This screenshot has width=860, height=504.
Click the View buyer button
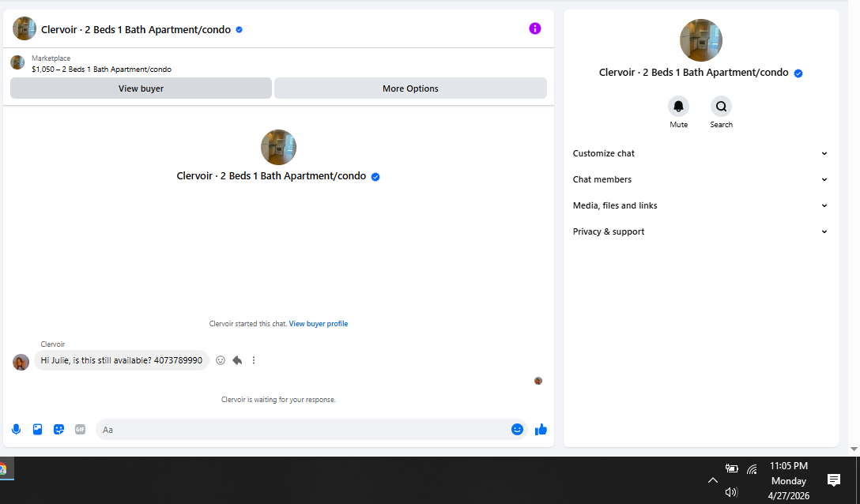click(x=141, y=88)
